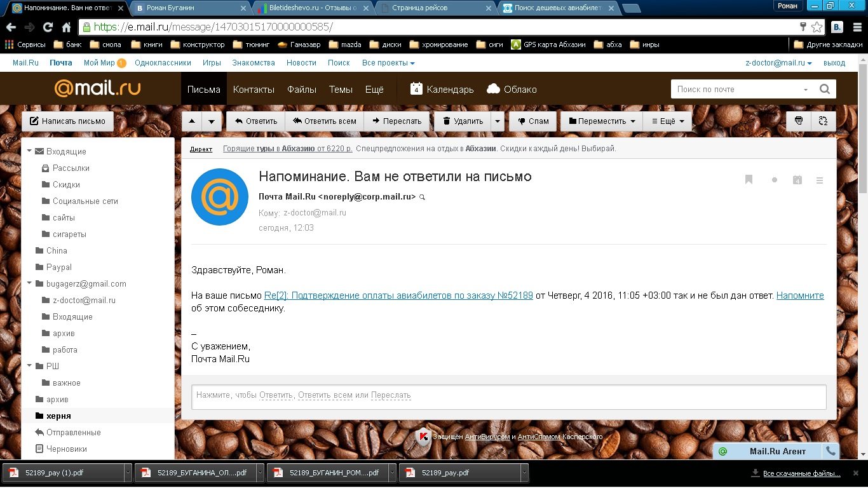
Task: Switch to Страница рейсов browser tab
Action: click(x=436, y=8)
